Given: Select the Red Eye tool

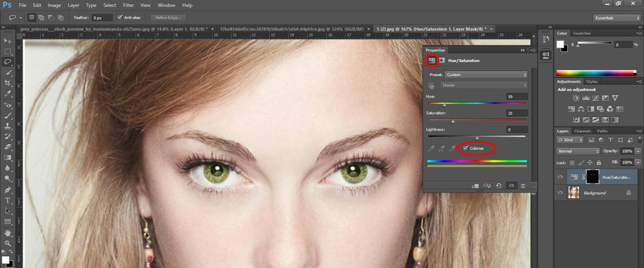Looking at the screenshot, I should pyautogui.click(x=8, y=105).
